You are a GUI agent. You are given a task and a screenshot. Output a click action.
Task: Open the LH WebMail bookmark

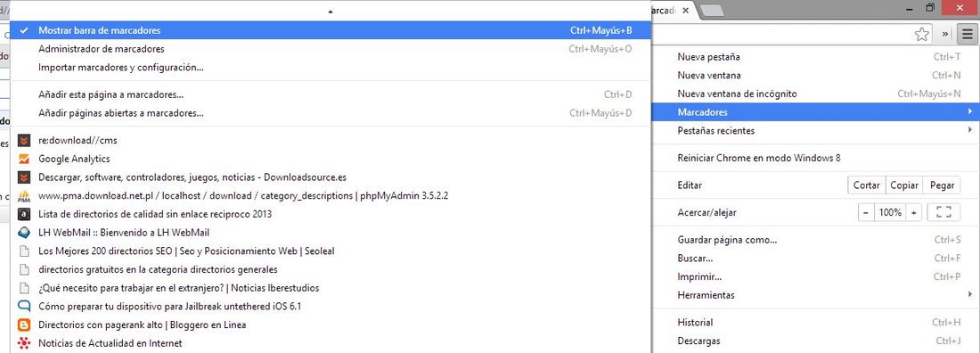point(330,232)
